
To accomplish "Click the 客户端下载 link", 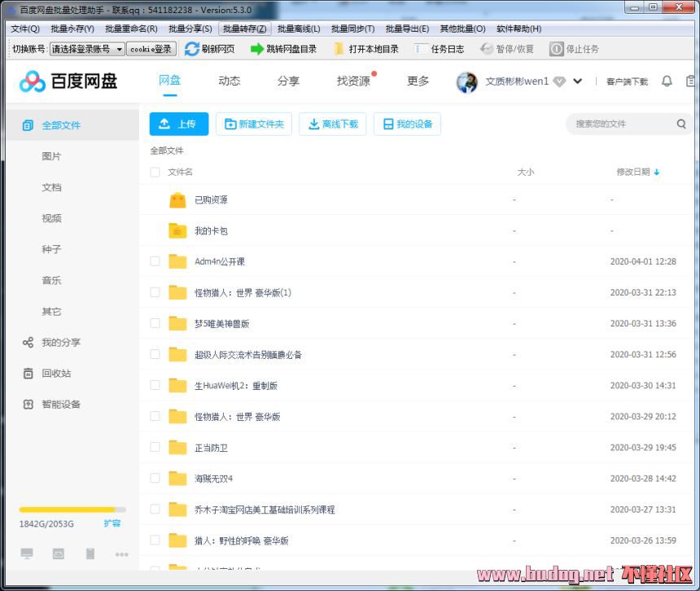I will [627, 81].
